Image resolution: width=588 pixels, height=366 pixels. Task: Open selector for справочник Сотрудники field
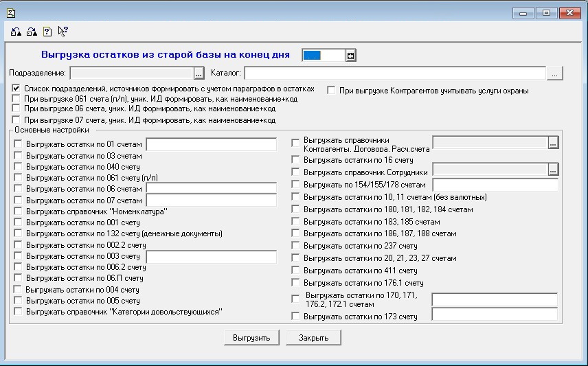pyautogui.click(x=554, y=170)
